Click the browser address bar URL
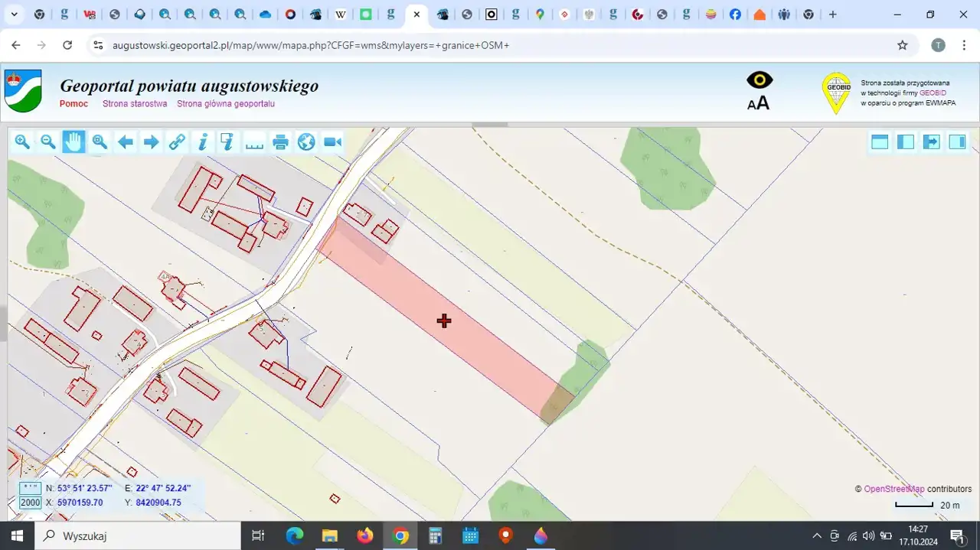The image size is (980, 550). click(x=311, y=45)
